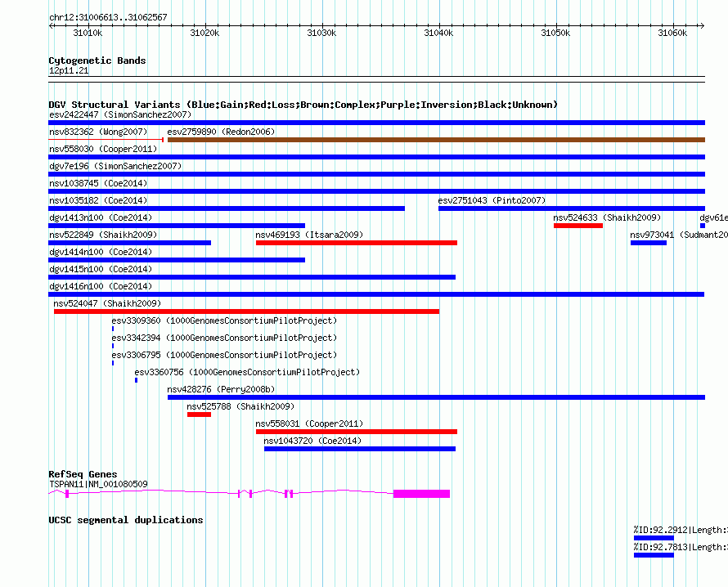Image resolution: width=728 pixels, height=587 pixels.
Task: Click the %ID:92.7813 segmental duplication label
Action: pos(681,547)
